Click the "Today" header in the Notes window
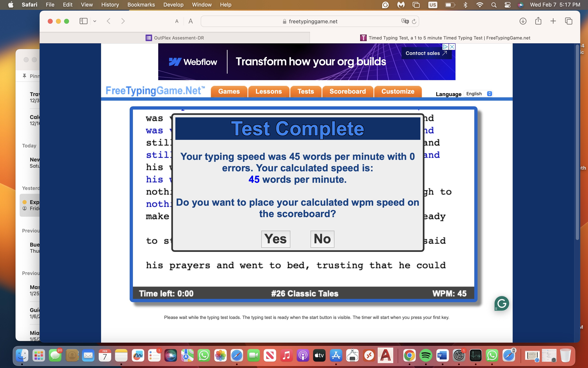This screenshot has width=588, height=368. pyautogui.click(x=29, y=146)
